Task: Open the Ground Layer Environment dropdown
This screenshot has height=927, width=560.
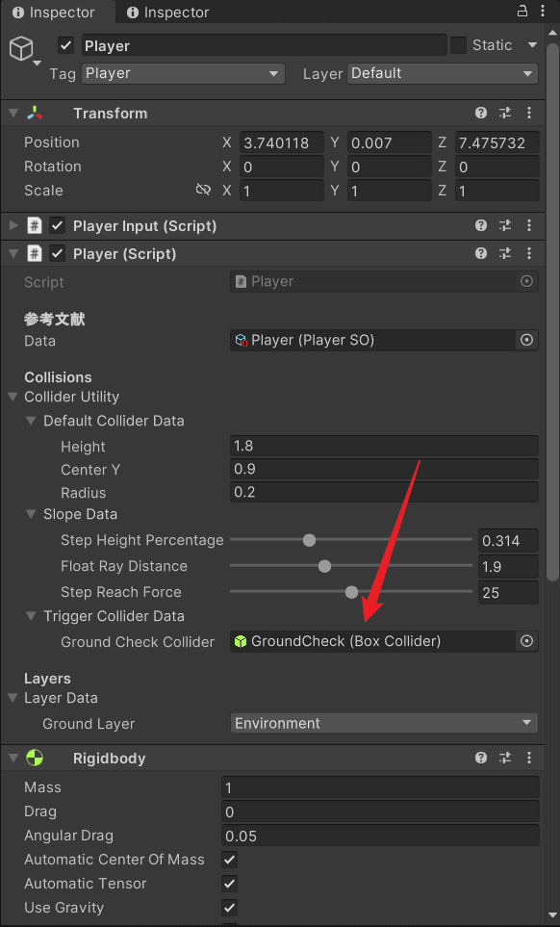Action: coord(384,724)
